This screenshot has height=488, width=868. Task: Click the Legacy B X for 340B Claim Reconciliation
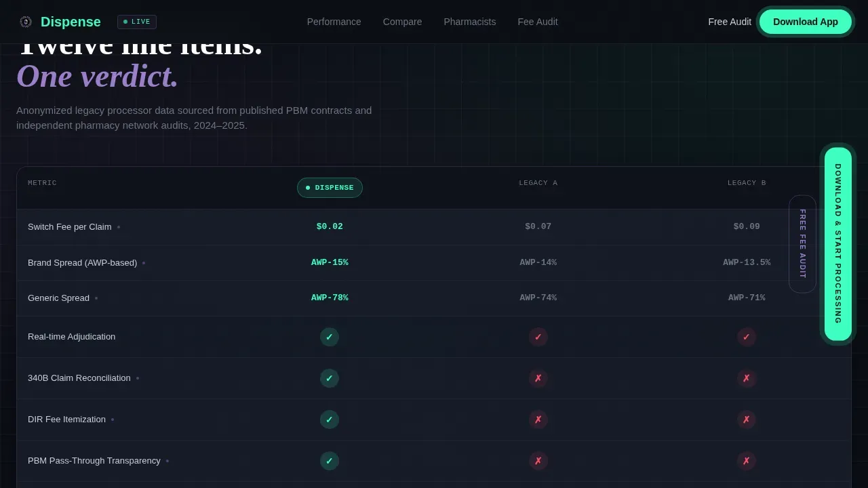click(747, 378)
